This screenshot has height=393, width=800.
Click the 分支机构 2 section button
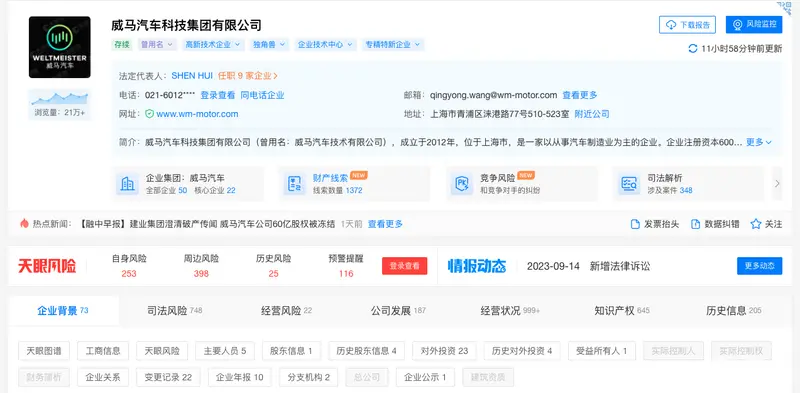click(309, 377)
